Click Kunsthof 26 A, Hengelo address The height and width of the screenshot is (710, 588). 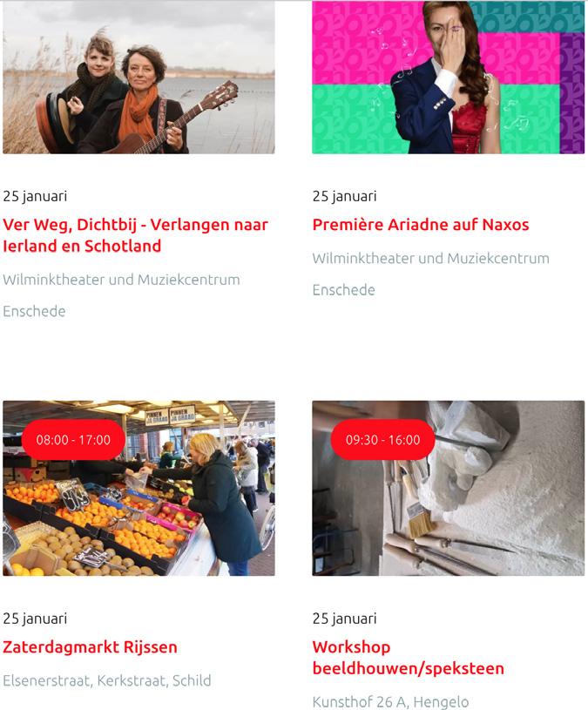click(390, 702)
